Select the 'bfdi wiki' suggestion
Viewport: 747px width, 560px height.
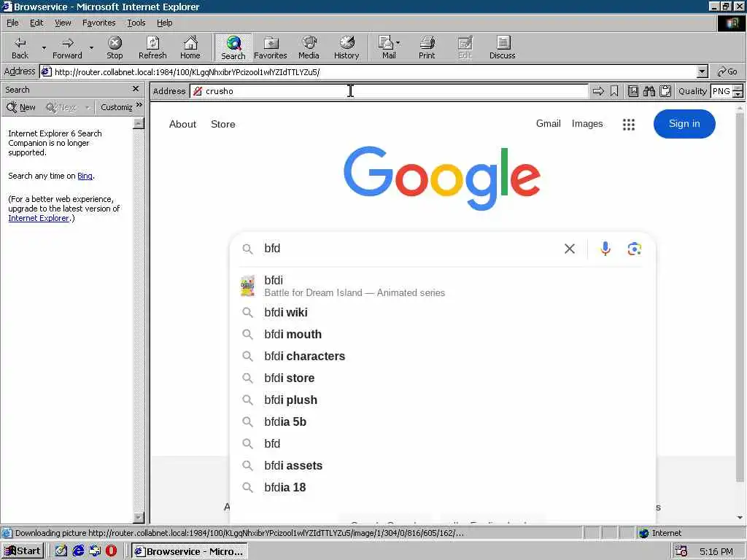coord(443,312)
